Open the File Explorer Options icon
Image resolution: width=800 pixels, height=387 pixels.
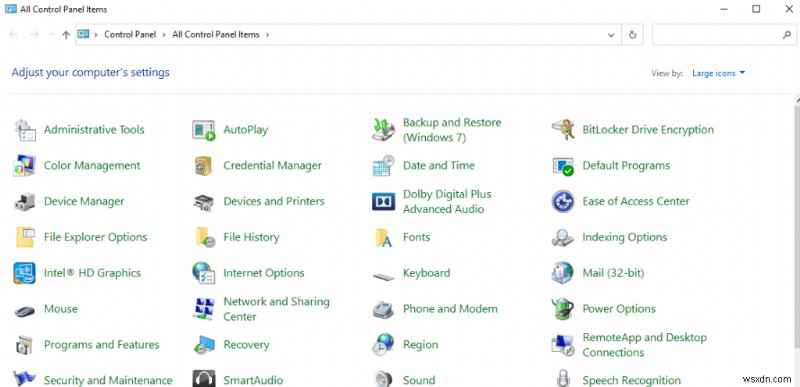tap(24, 237)
